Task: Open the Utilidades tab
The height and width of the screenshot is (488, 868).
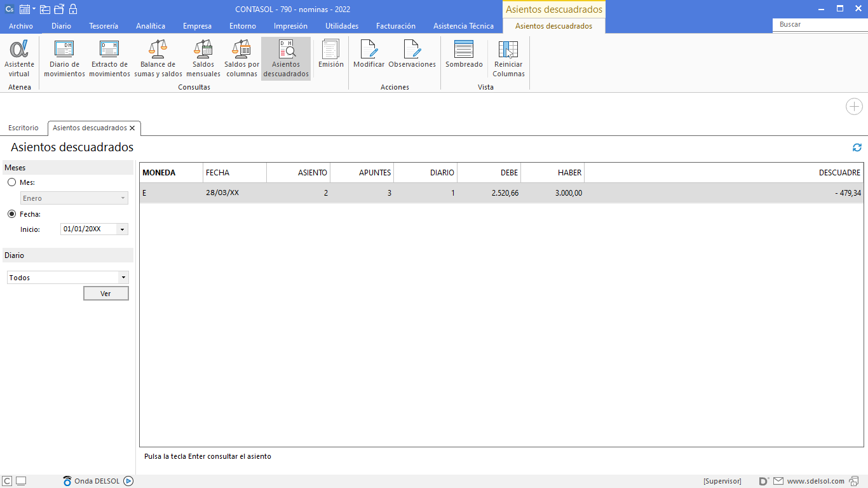Action: (342, 26)
